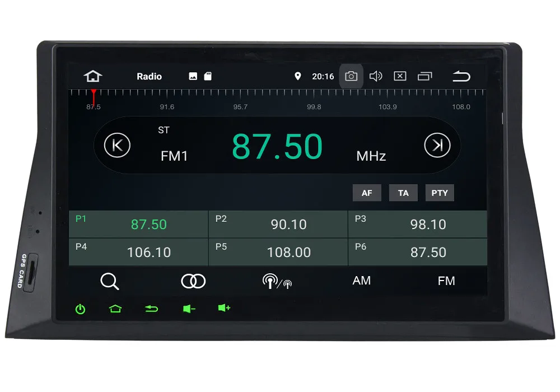Click the FM1 band label
The width and height of the screenshot is (560, 392).
174,156
